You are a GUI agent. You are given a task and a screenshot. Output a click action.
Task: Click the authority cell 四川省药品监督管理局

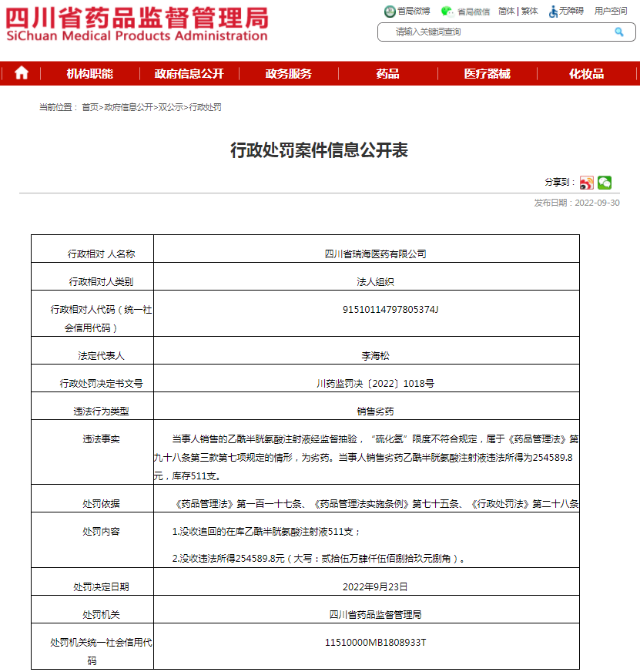tap(375, 614)
